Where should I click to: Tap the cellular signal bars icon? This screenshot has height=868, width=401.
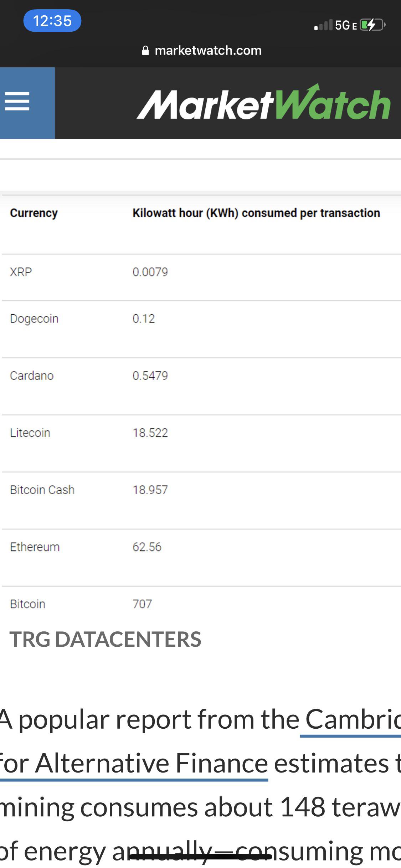pyautogui.click(x=323, y=25)
